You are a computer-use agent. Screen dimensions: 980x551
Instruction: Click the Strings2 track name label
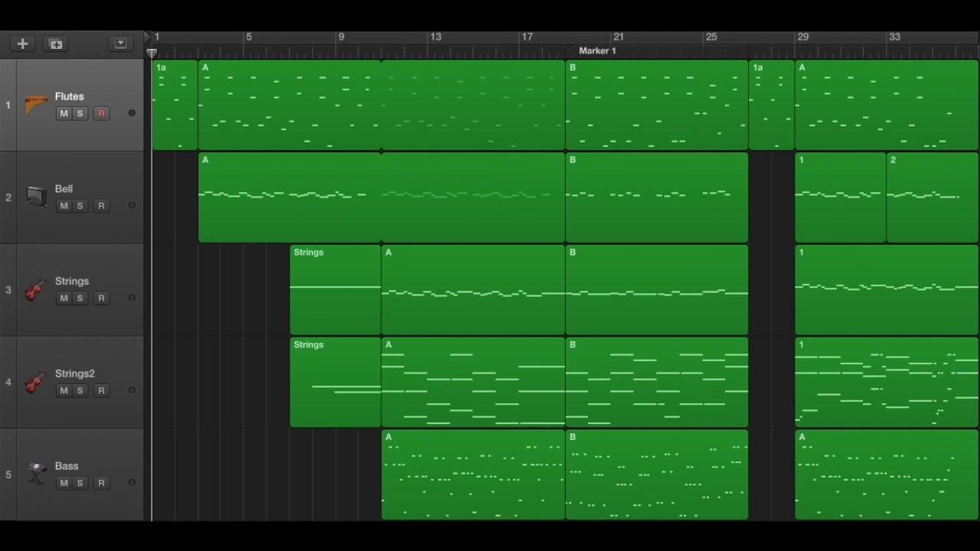coord(74,373)
